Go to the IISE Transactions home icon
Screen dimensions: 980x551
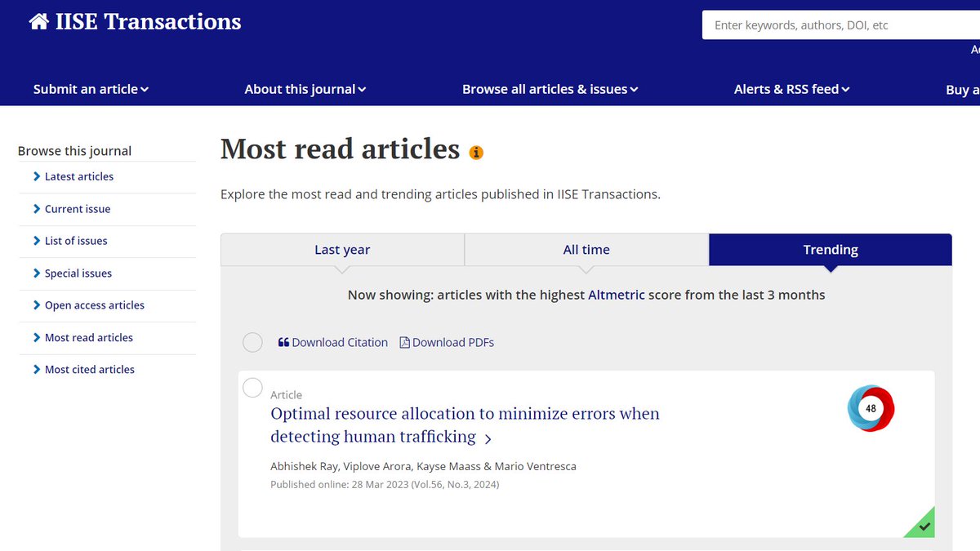(x=38, y=22)
